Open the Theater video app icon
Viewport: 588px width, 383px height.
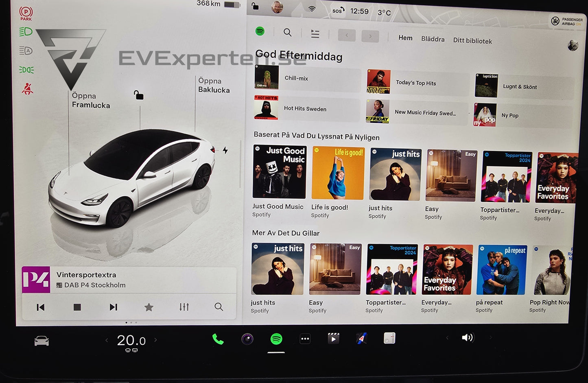pos(333,339)
